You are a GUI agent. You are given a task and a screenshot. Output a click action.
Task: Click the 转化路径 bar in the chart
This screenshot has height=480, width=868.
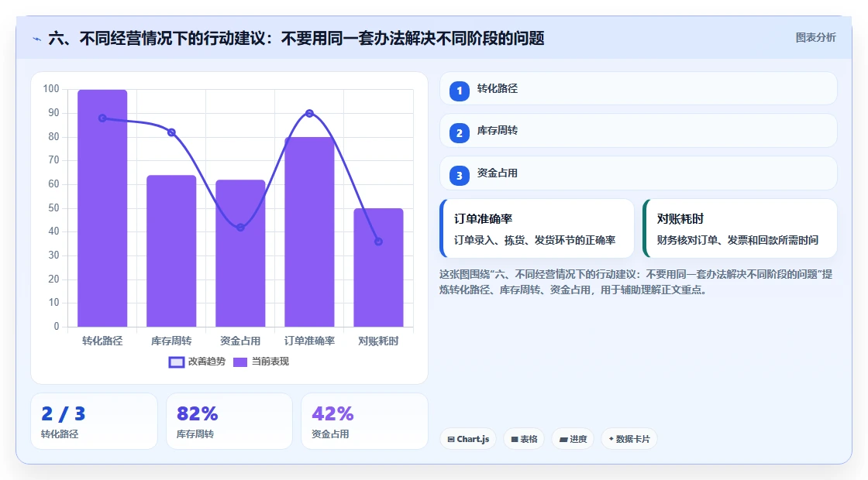tap(102, 208)
